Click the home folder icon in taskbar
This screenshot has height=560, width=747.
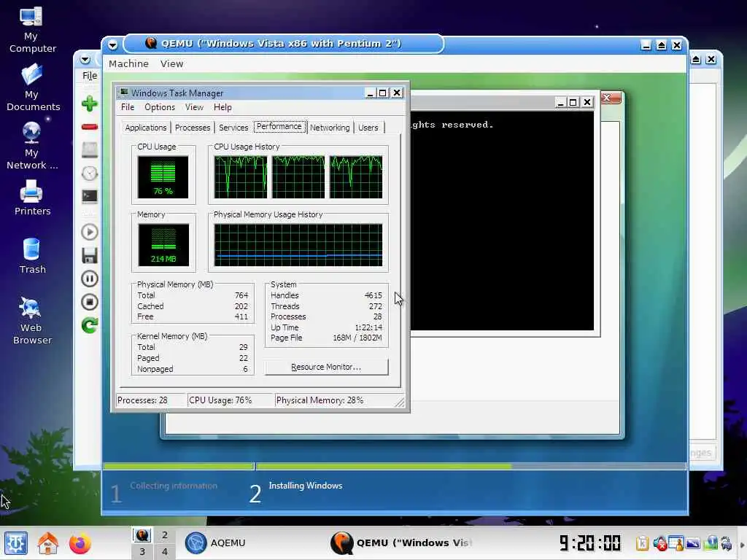click(x=47, y=543)
